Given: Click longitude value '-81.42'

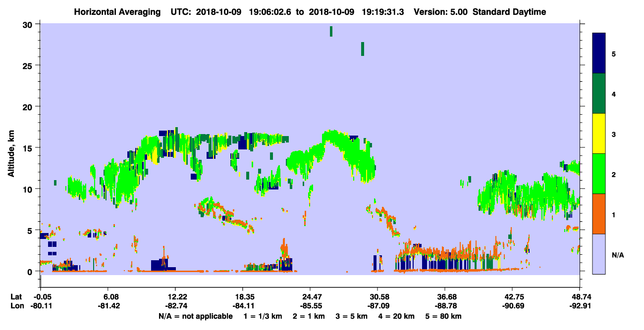Looking at the screenshot, I should click(x=109, y=306).
